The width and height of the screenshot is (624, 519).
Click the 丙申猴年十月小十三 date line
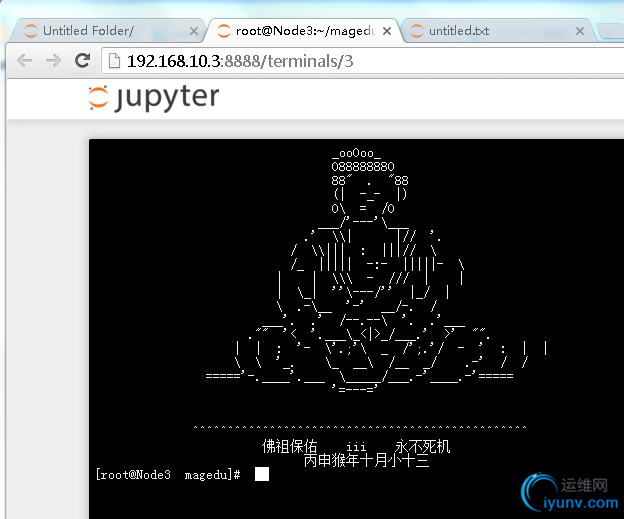[x=367, y=460]
